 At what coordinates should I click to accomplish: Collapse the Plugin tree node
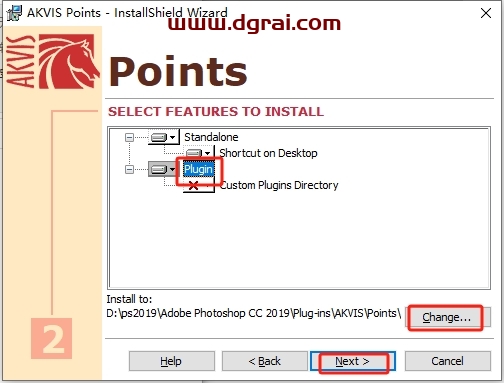pyautogui.click(x=129, y=169)
